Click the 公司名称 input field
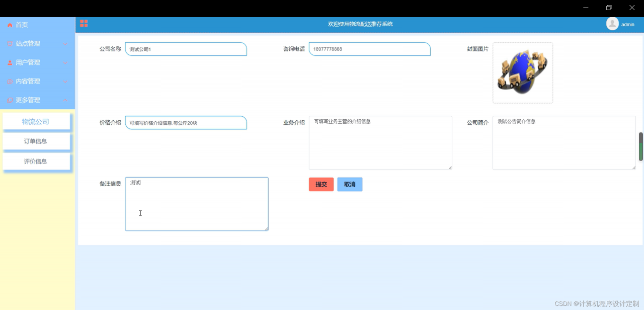 pos(186,49)
